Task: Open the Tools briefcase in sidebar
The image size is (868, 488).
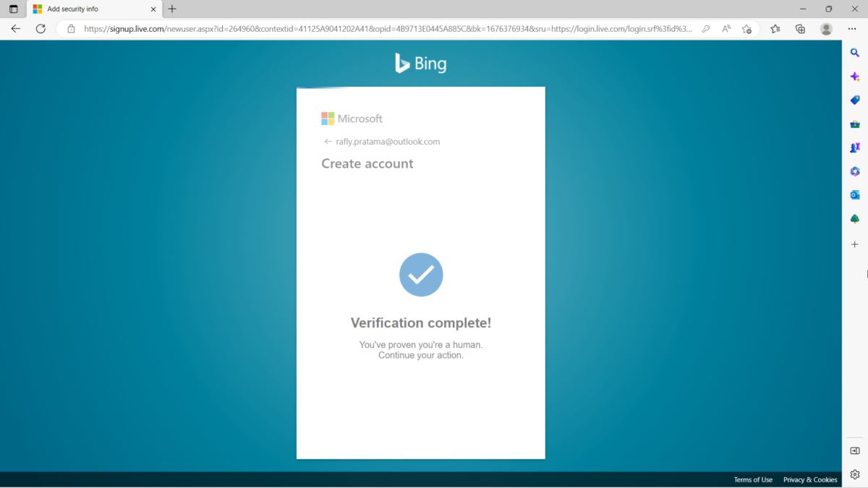Action: point(855,124)
